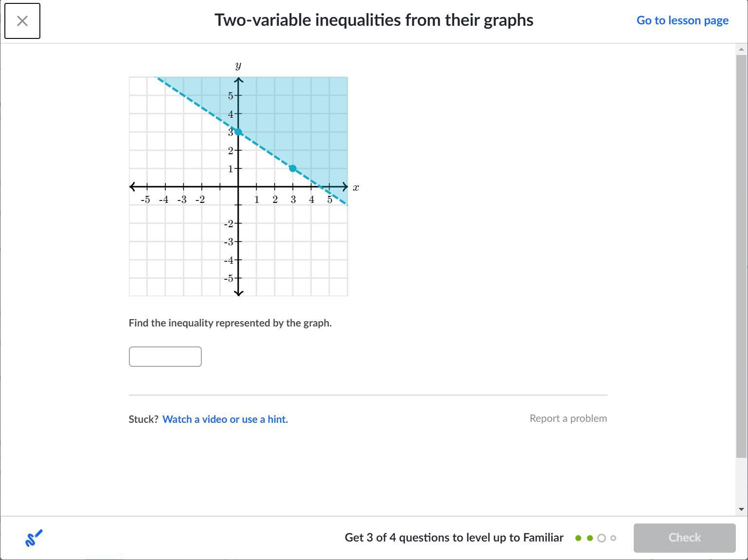Open the Go to lesson page link
The image size is (748, 560).
pyautogui.click(x=682, y=20)
